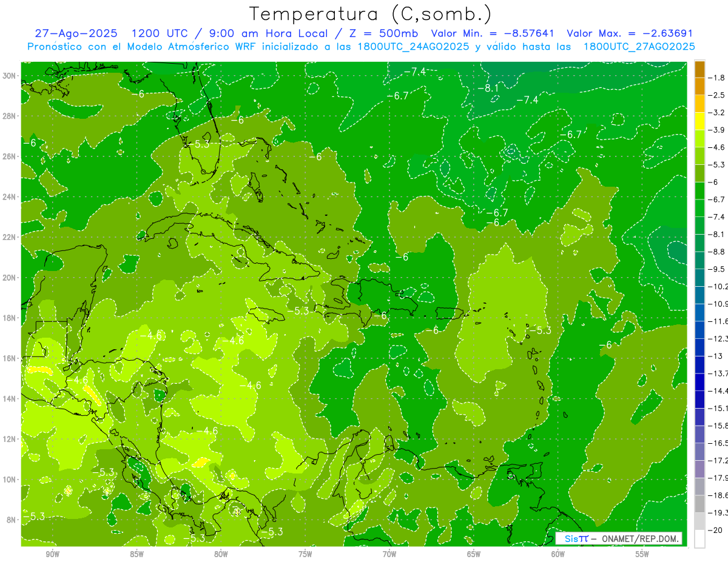Click the "20N" latitude axis label
Viewport: 728px width, 562px height.
10,277
